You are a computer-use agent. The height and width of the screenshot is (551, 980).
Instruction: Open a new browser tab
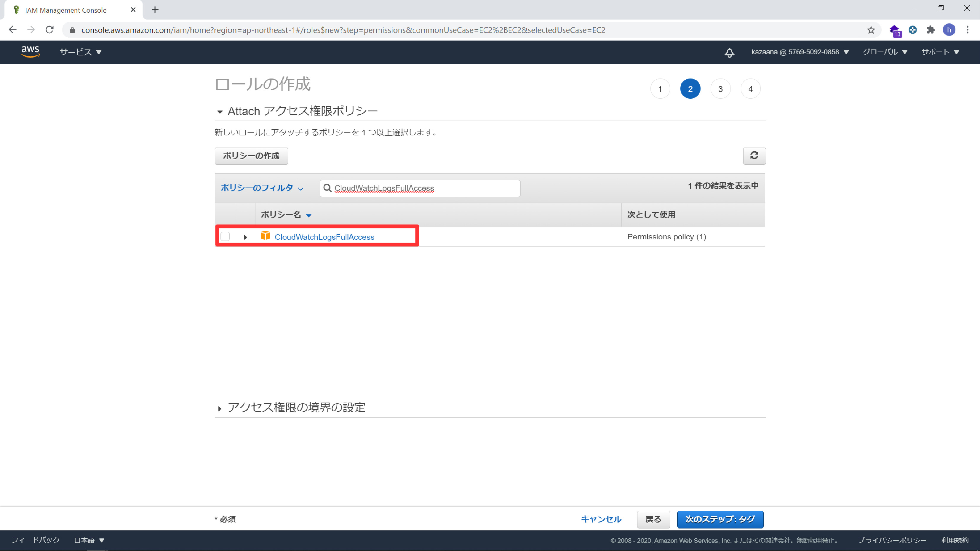coord(155,10)
